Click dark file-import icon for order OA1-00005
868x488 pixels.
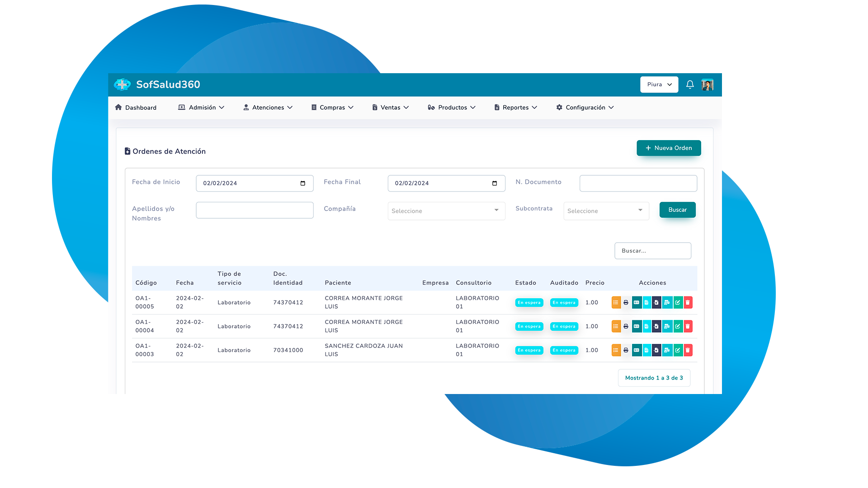tap(656, 302)
